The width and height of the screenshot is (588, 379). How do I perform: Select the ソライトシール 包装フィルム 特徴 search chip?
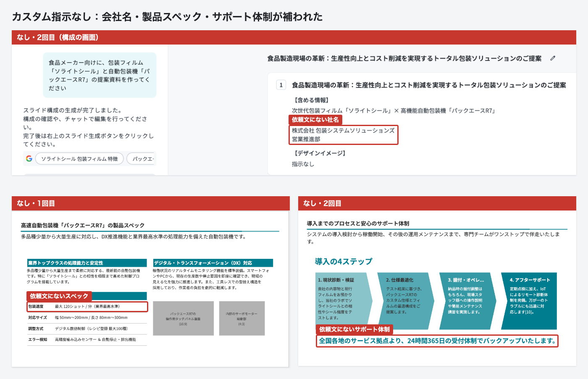[79, 159]
